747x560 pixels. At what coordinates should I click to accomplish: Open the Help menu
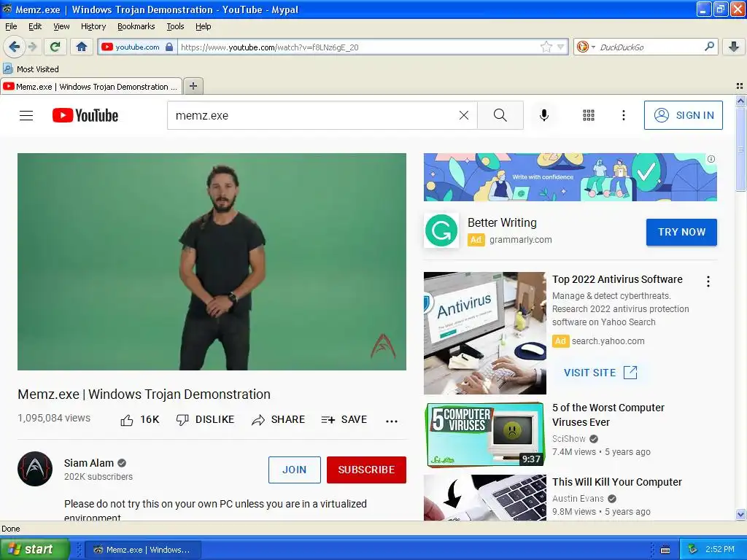(x=204, y=26)
